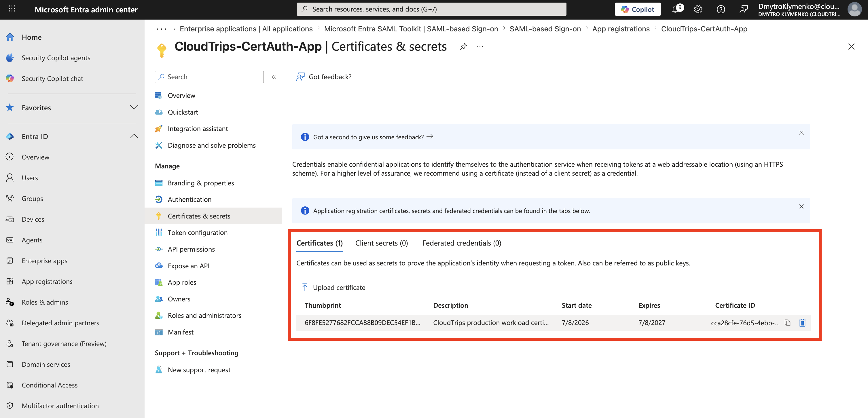Dismiss the feedback request banner
Viewport: 868px width, 418px height.
coord(801,133)
